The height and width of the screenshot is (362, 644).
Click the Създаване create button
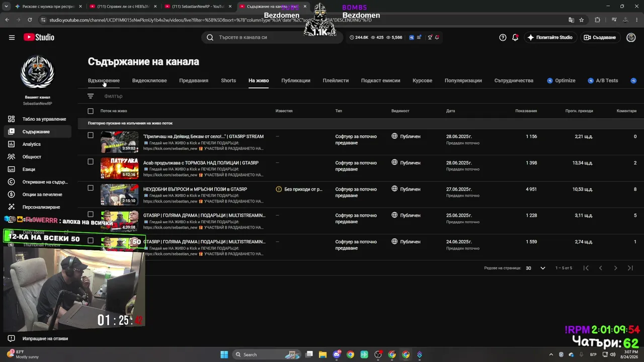(x=600, y=37)
